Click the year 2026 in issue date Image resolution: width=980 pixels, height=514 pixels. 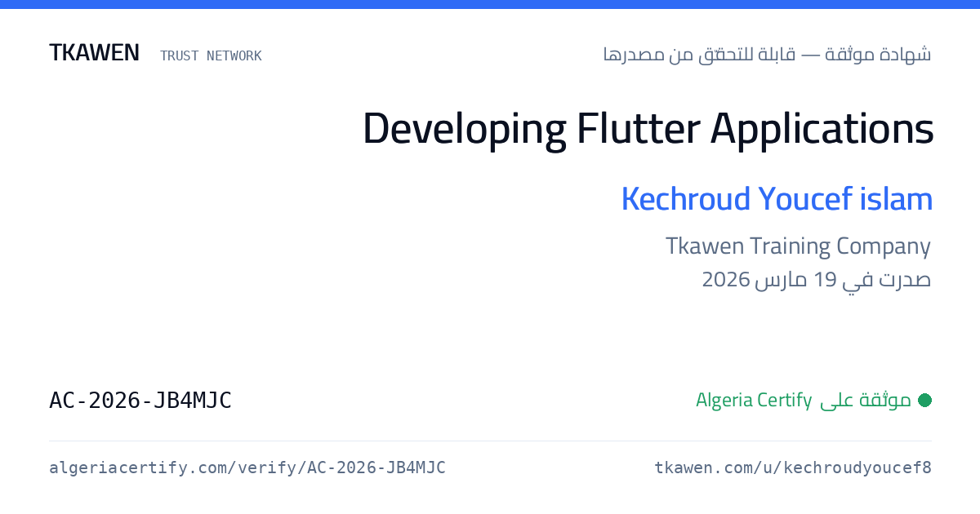coord(726,280)
